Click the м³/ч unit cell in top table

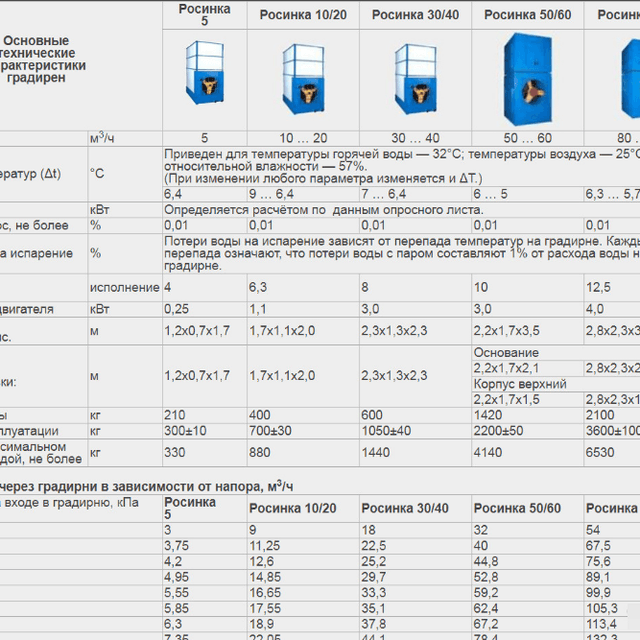[x=101, y=138]
